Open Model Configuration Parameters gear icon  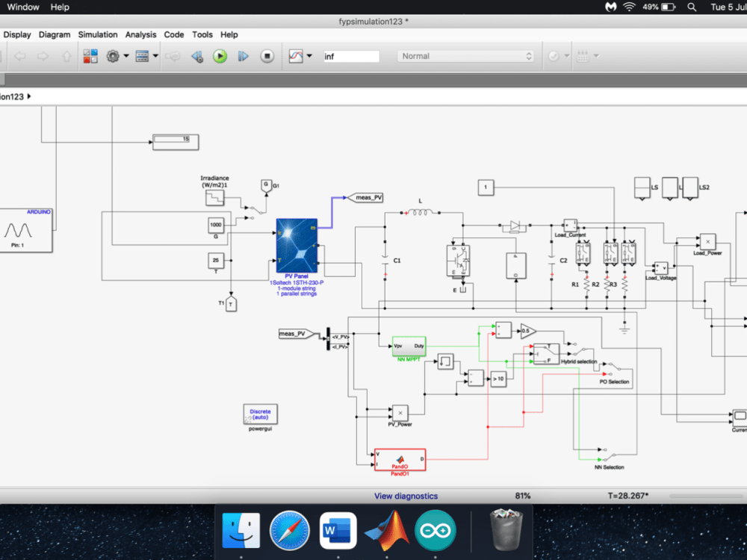[x=114, y=55]
